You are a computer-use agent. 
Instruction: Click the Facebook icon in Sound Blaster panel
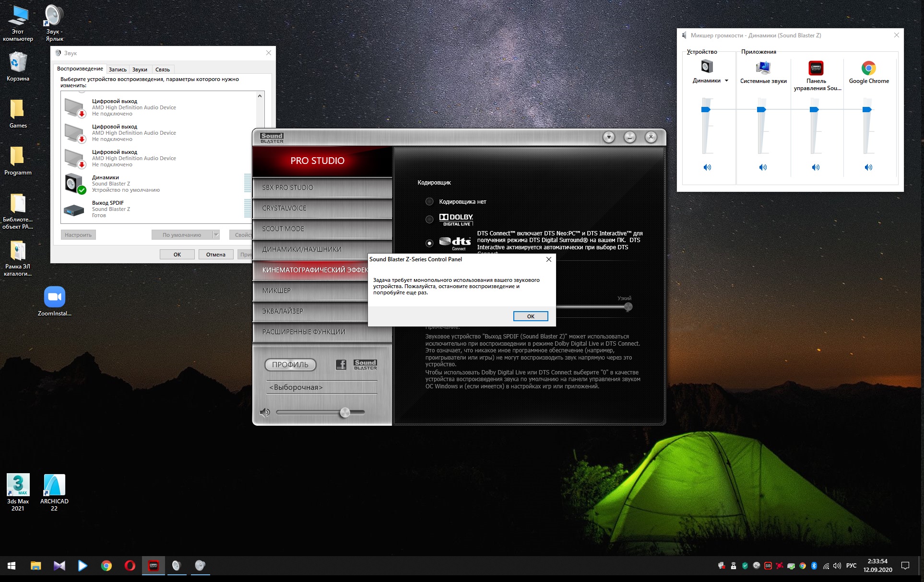[x=341, y=365]
